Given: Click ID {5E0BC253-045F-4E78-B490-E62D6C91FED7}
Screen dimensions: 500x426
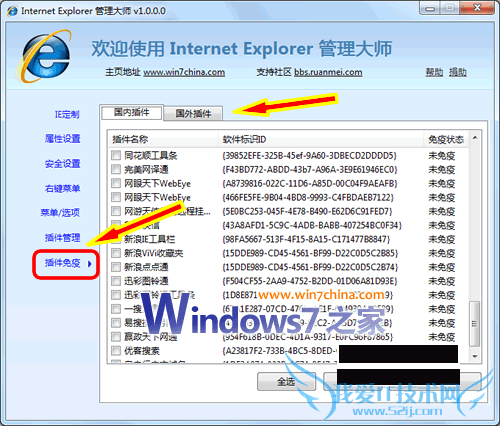Looking at the screenshot, I should click(x=307, y=211).
